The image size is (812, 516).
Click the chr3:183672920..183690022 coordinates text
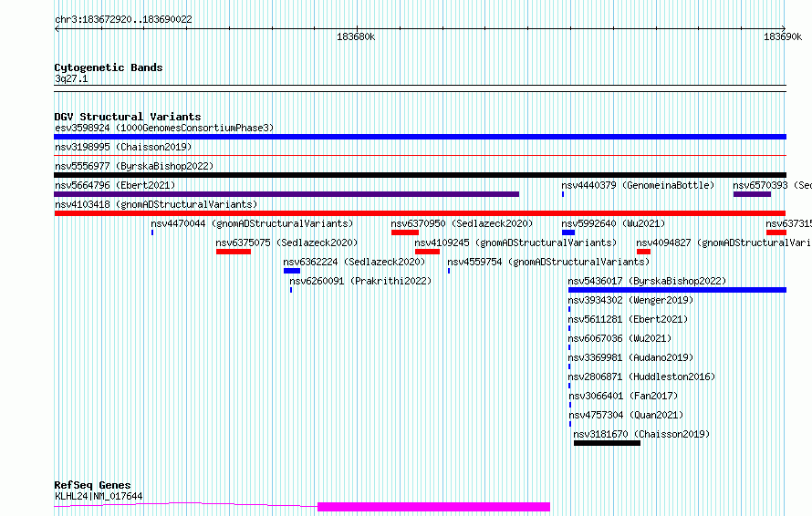pyautogui.click(x=123, y=20)
